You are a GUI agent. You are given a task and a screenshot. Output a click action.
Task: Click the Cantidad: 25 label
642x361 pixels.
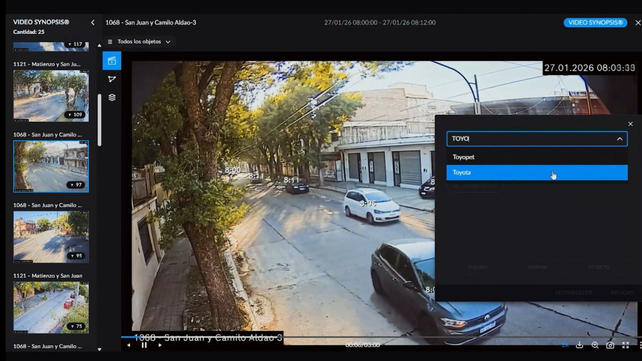(x=29, y=32)
